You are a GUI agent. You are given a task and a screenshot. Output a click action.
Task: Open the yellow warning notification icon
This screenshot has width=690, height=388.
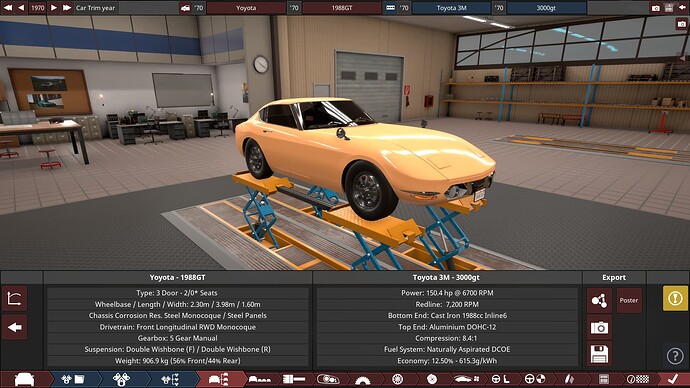pyautogui.click(x=675, y=298)
